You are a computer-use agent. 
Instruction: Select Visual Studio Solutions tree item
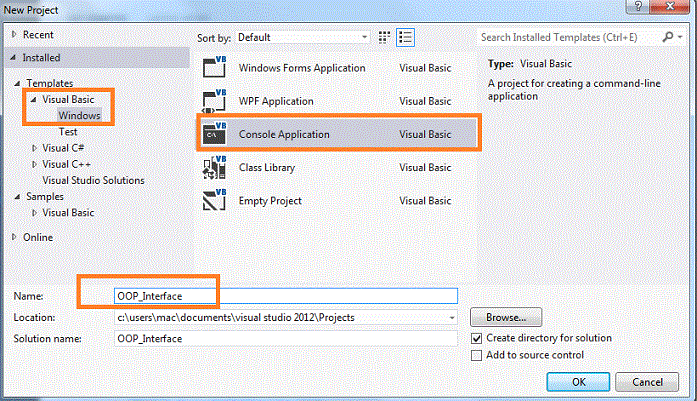[93, 180]
